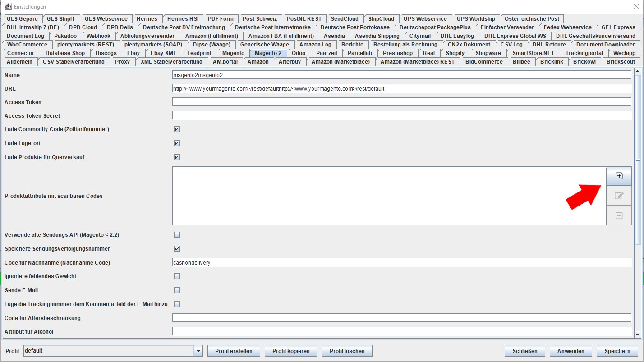Image resolution: width=644 pixels, height=362 pixels.
Task: Click the Access Token input field
Action: tap(401, 102)
